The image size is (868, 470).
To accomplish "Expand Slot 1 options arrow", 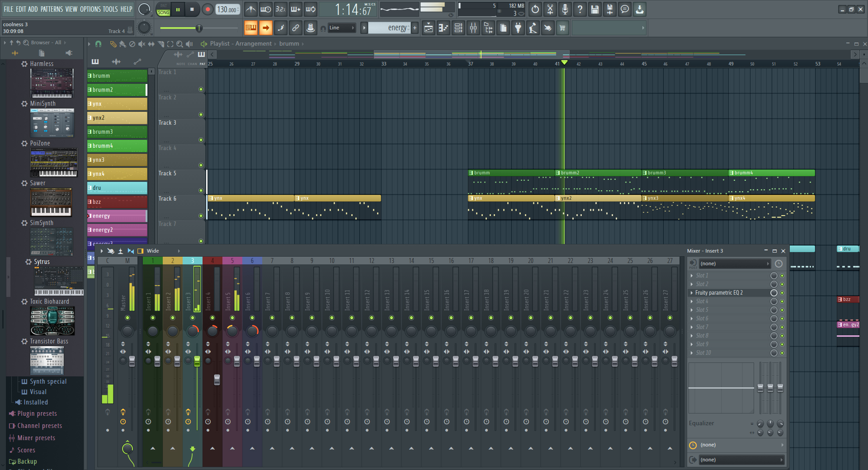I will pos(692,276).
